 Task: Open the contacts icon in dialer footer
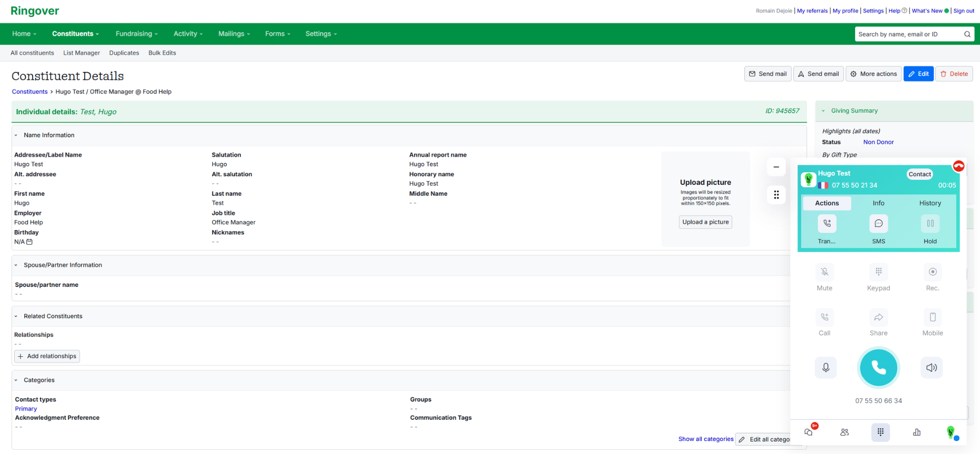[844, 432]
